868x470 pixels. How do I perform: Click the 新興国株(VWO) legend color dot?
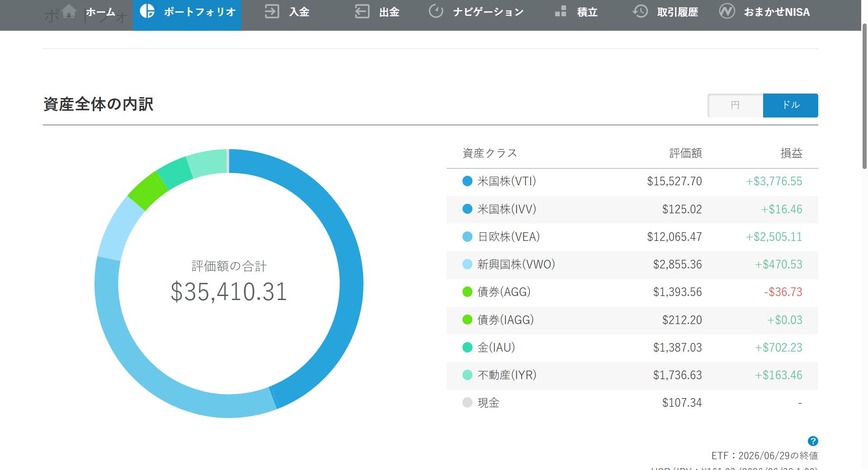point(467,264)
